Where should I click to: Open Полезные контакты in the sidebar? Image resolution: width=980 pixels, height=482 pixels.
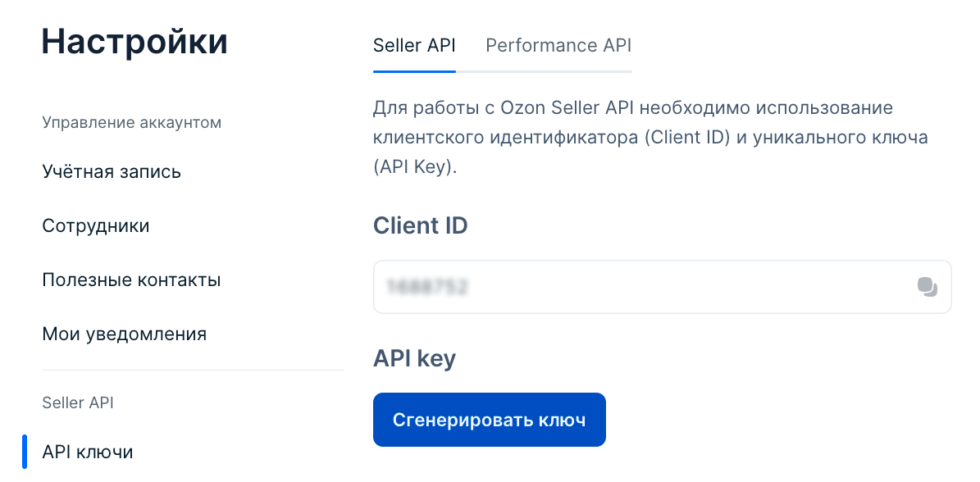point(131,280)
